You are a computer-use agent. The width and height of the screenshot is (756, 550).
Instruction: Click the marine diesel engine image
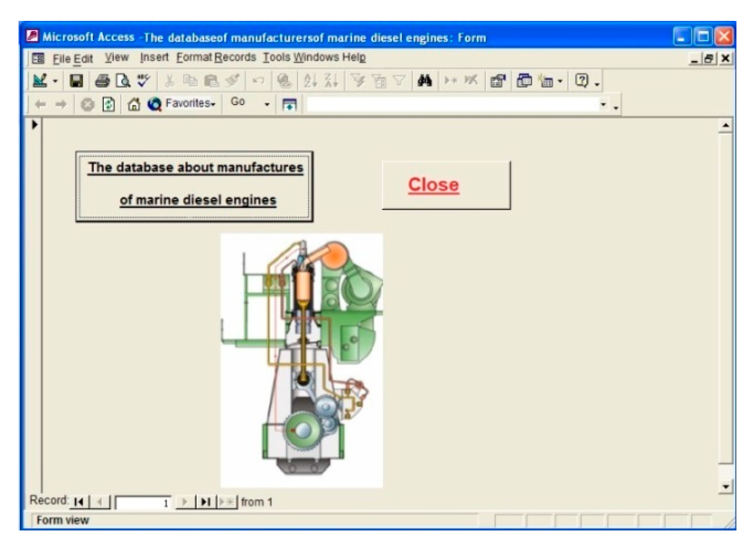[x=302, y=361]
